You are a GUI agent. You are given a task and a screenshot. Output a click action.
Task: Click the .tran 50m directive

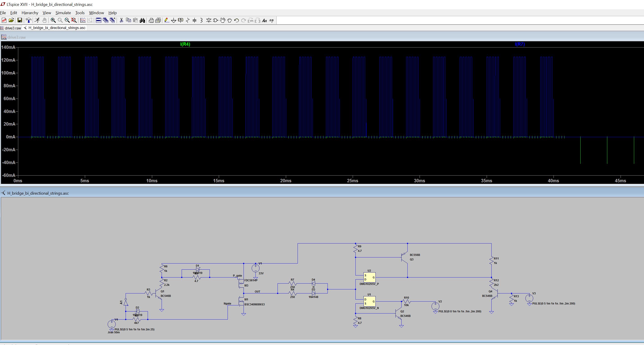pyautogui.click(x=114, y=332)
